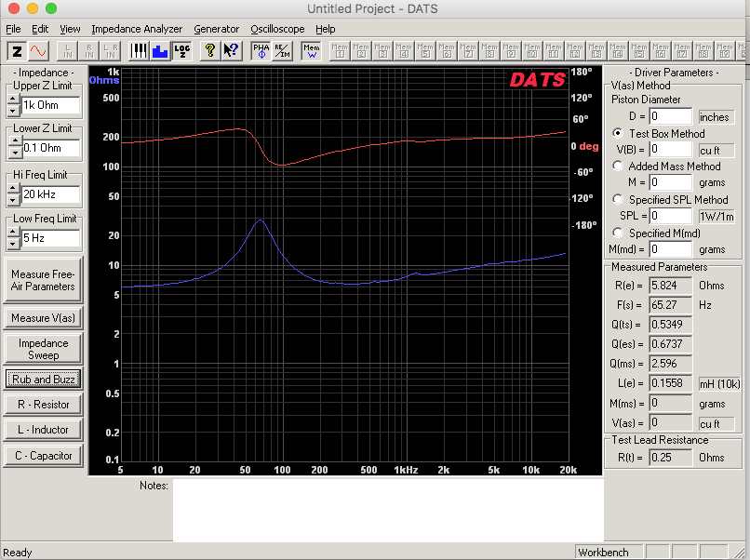This screenshot has height=560, width=750.
Task: Open the Oscilloscope menu
Action: click(x=277, y=29)
